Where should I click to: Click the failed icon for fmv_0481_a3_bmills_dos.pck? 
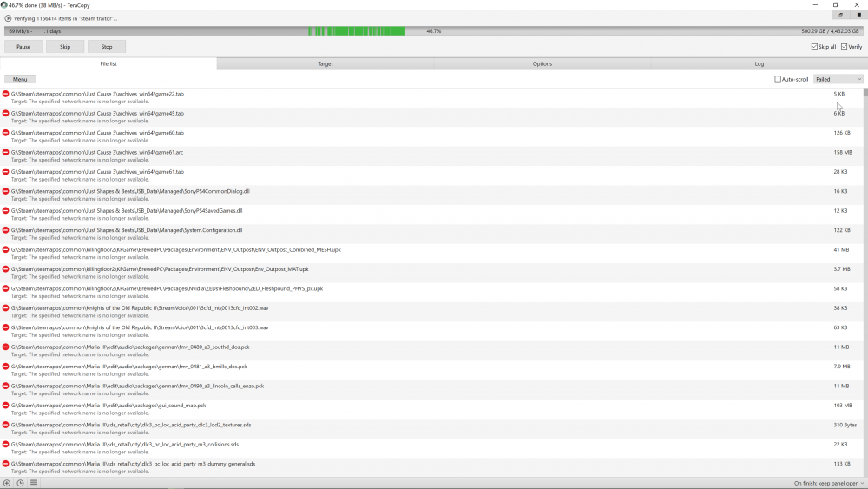[5, 367]
